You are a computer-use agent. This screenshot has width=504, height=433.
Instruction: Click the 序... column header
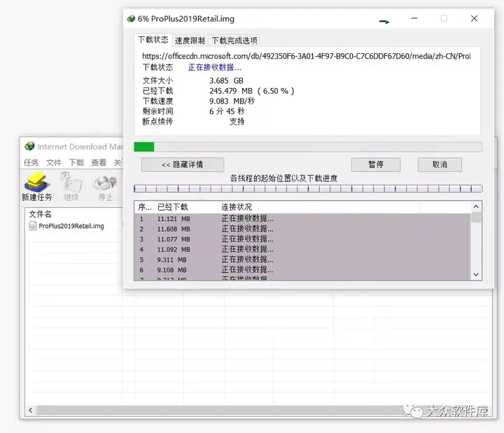(x=144, y=207)
